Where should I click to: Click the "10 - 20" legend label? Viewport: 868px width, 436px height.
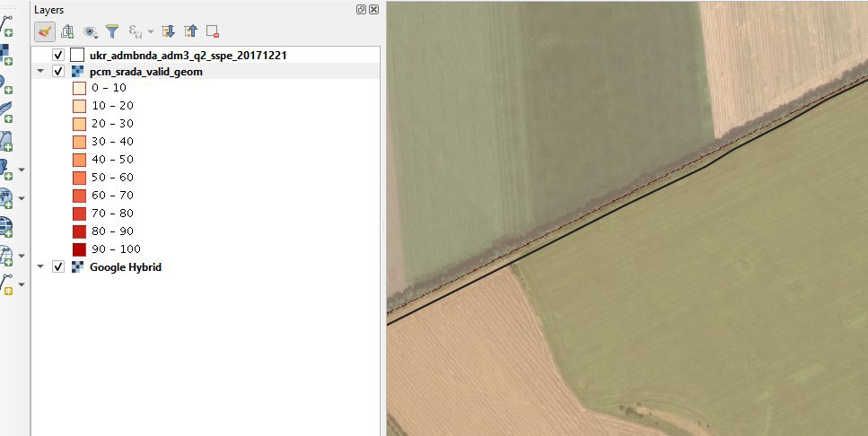(x=112, y=105)
